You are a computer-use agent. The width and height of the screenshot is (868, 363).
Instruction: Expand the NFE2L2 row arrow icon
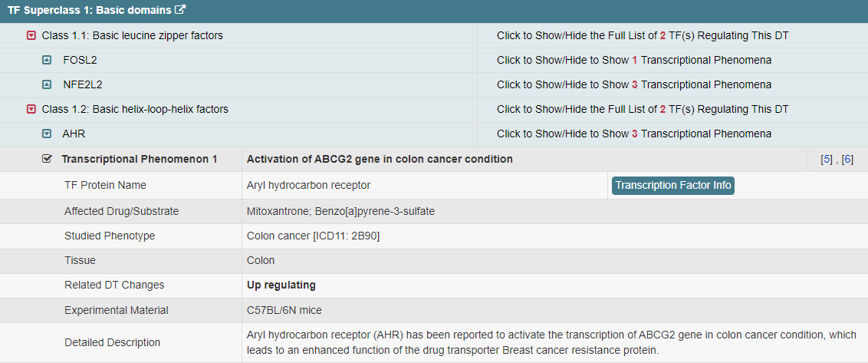(x=47, y=84)
